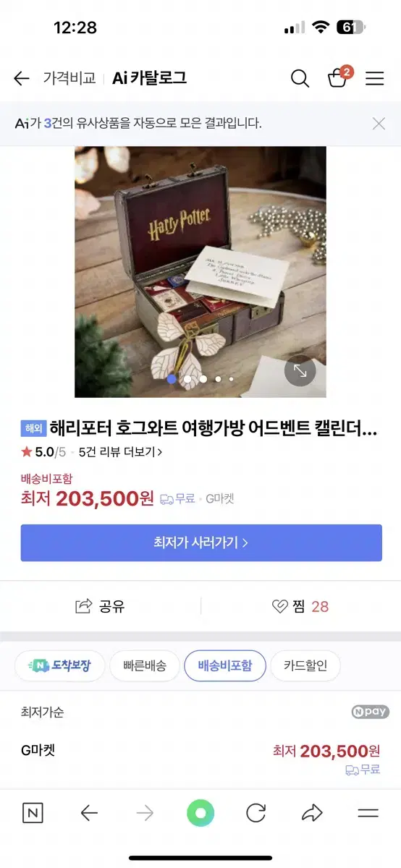
Task: Toggle the 도착보장 filter chip
Action: click(60, 665)
